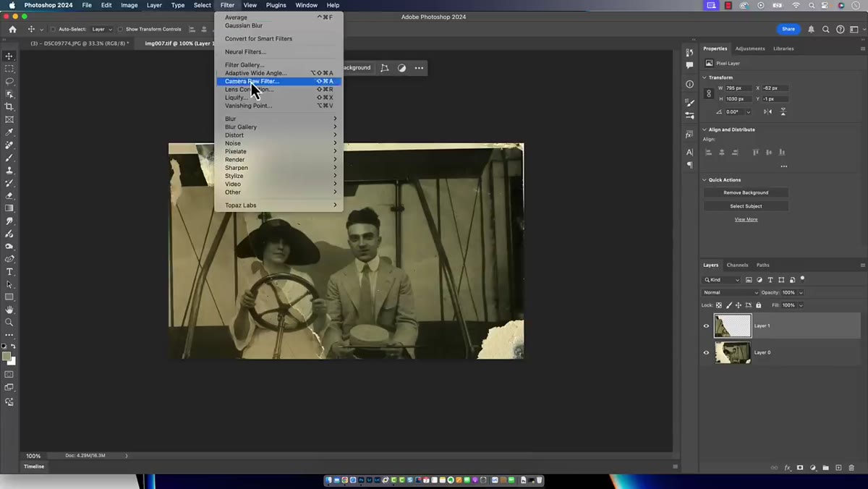The image size is (868, 489).
Task: Switch to the Adjustments tab
Action: pyautogui.click(x=750, y=48)
